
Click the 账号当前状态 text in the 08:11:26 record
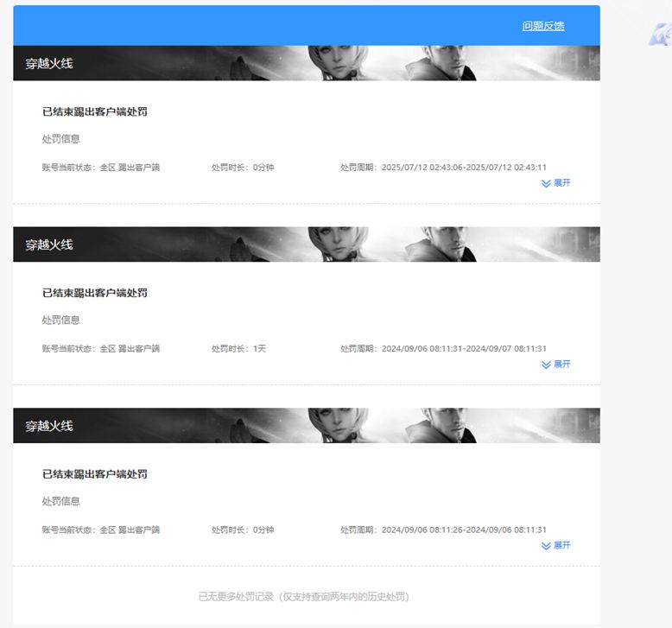tap(101, 530)
